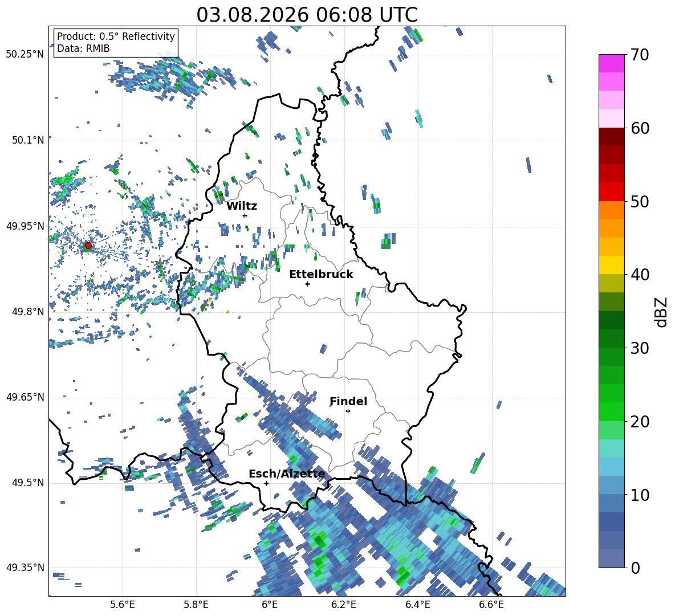Click the yellow 40 dBZ colorbar segment
This screenshot has height=616, width=675.
[x=611, y=265]
